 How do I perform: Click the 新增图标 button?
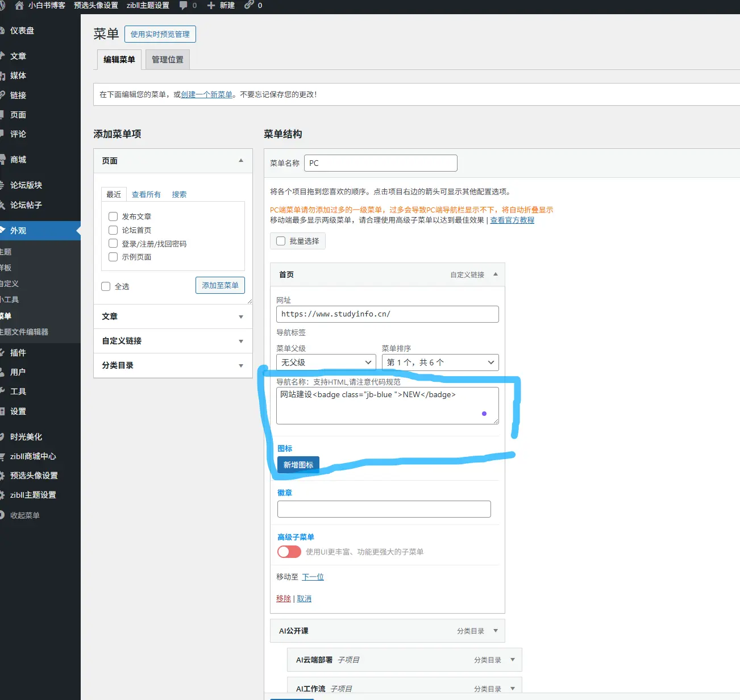click(298, 465)
